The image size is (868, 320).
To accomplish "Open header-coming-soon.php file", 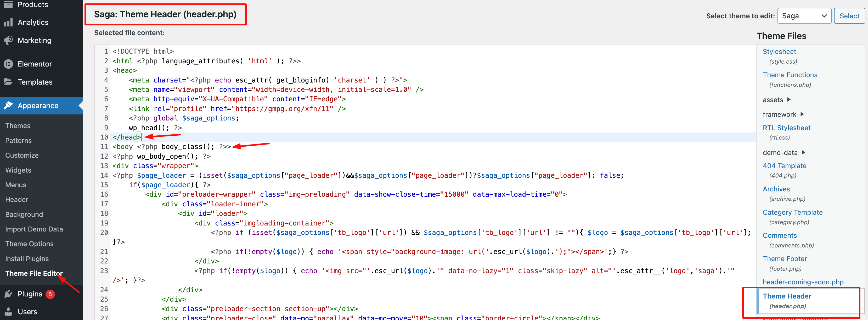I will 803,282.
